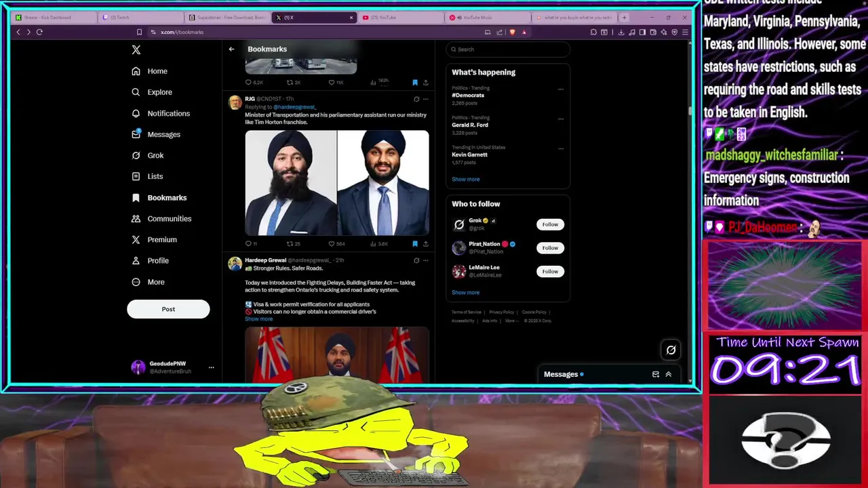Show more trends under What's happening

point(465,179)
